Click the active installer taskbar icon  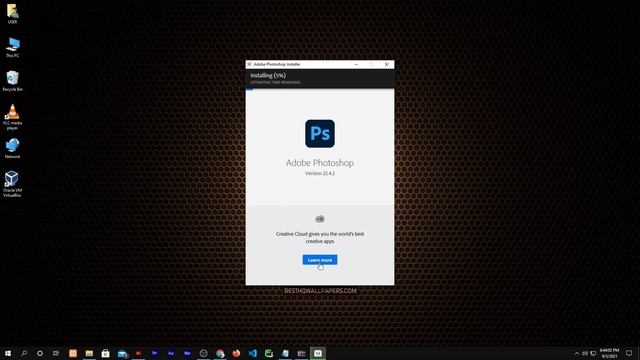pos(318,353)
